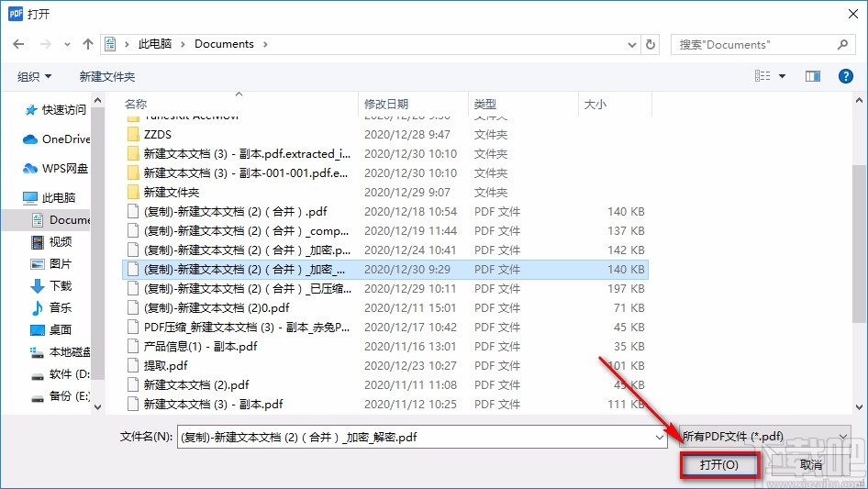
Task: Open the 所有PDF文件 file type dropdown
Action: coord(765,437)
